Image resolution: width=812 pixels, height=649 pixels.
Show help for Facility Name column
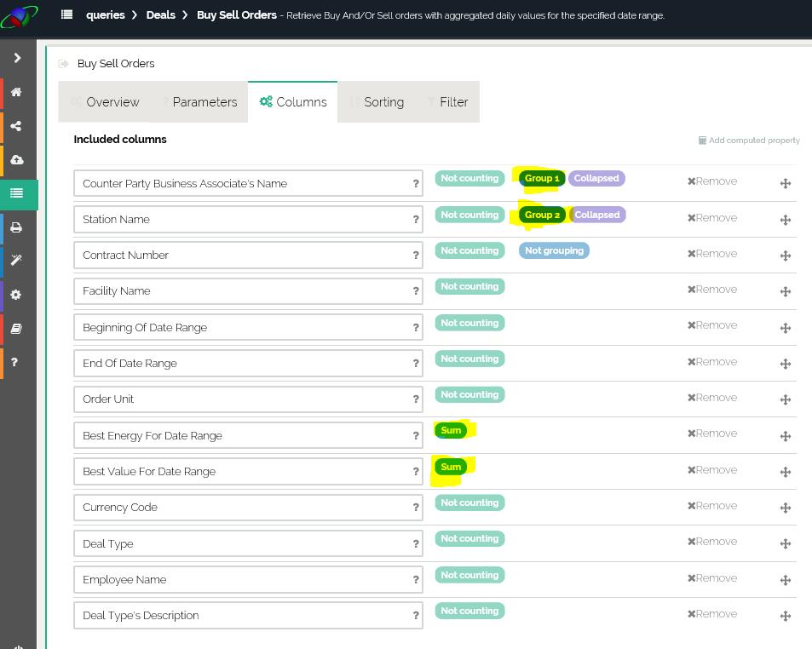coord(416,291)
